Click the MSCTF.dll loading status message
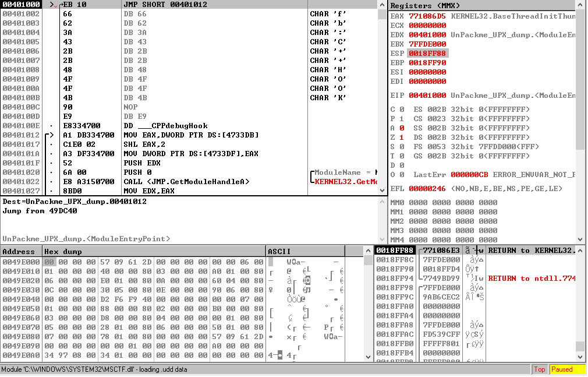The height and width of the screenshot is (377, 588). tap(94, 369)
